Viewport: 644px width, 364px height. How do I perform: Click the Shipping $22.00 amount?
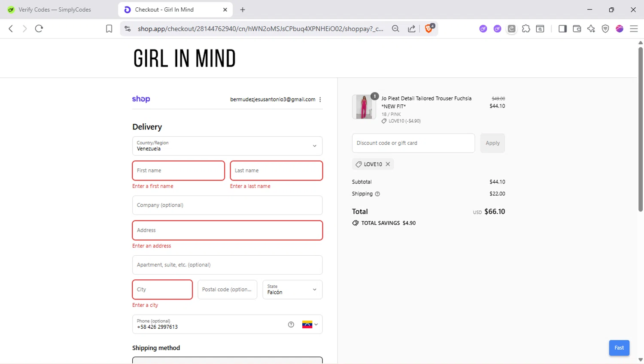[x=497, y=194]
